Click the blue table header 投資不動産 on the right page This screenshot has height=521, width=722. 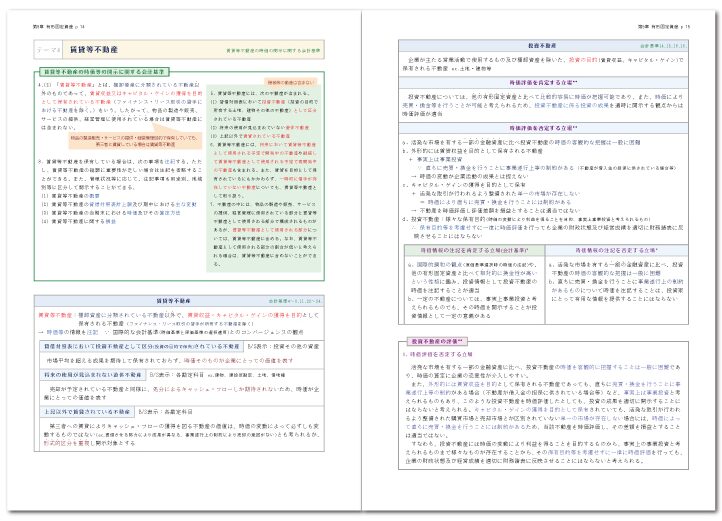(x=542, y=46)
